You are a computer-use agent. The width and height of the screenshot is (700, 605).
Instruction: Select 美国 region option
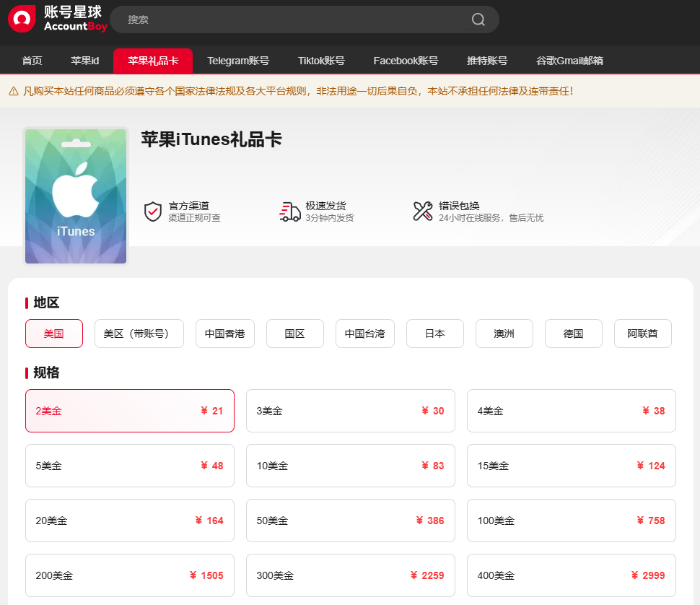(x=54, y=334)
